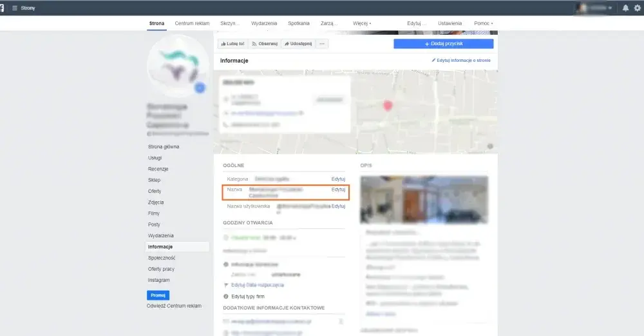Click Edytuj next to Kategoria

click(339, 179)
